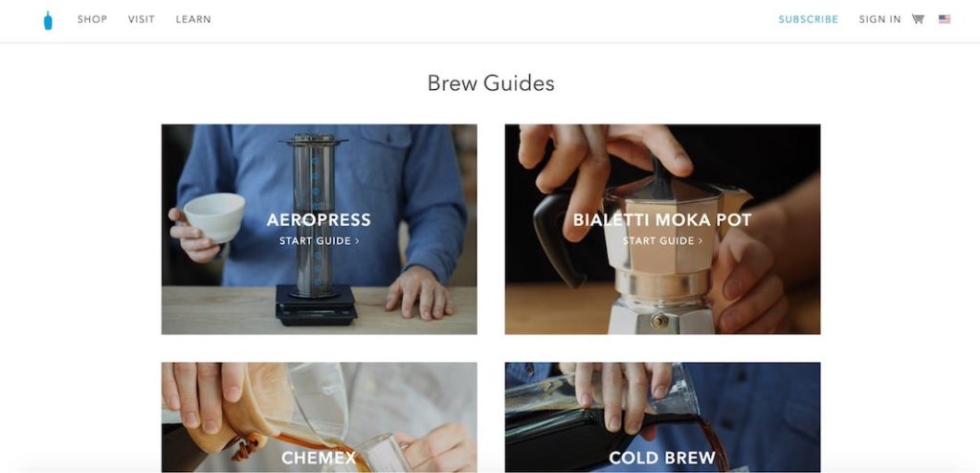This screenshot has height=473, width=980.
Task: Open the COLD BREW guide card
Action: click(x=662, y=417)
